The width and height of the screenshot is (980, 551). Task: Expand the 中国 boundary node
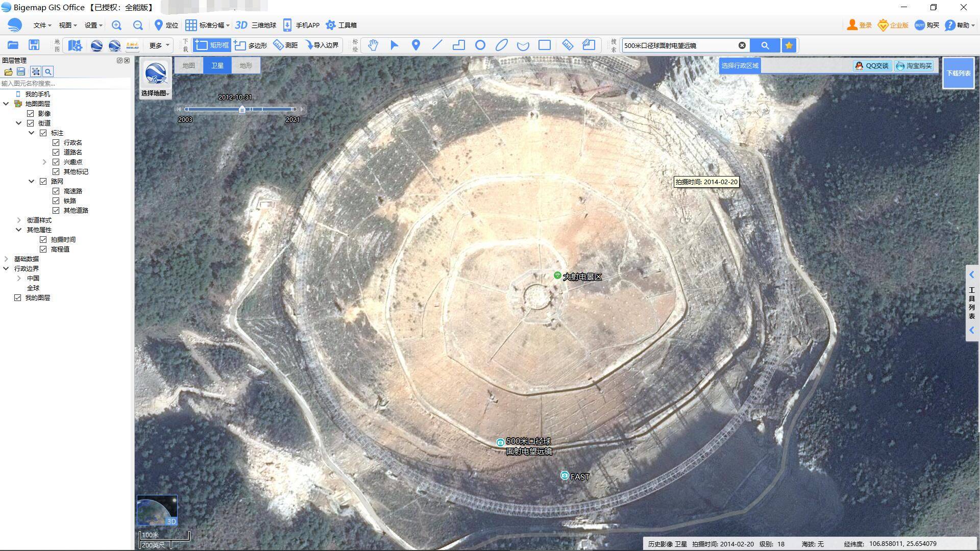(x=19, y=279)
